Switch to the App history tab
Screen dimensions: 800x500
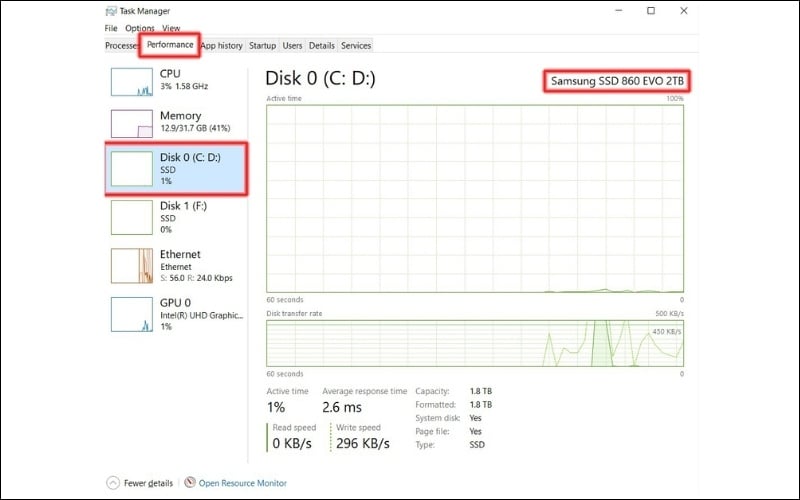(221, 45)
